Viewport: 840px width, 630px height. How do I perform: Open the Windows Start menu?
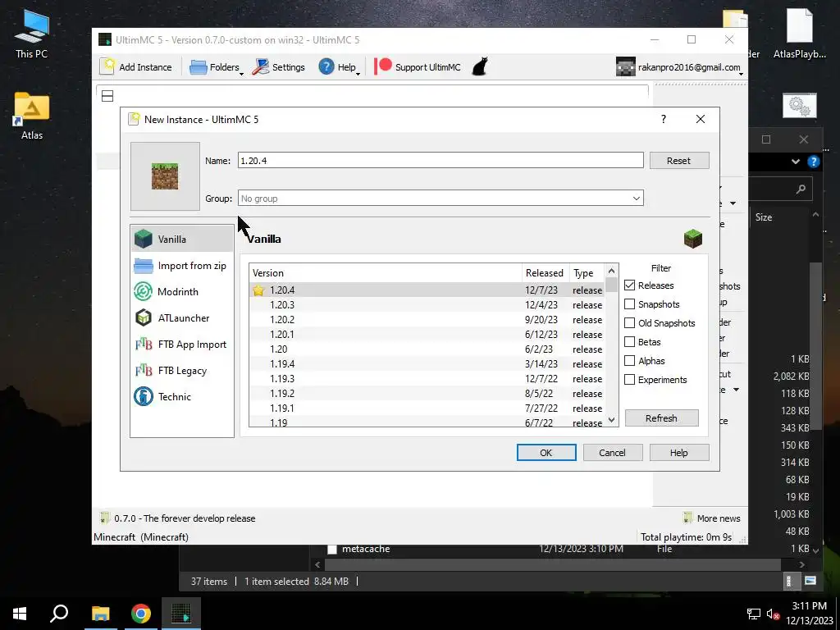point(20,614)
